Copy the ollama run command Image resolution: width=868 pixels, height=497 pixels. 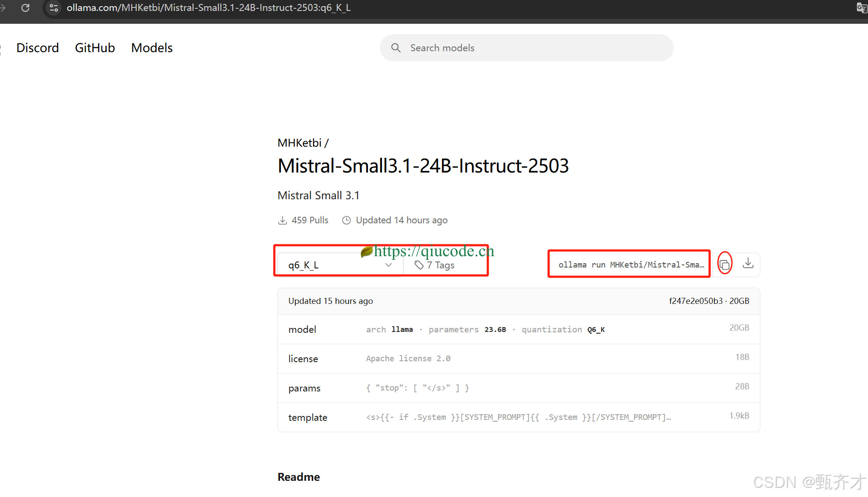pyautogui.click(x=724, y=264)
